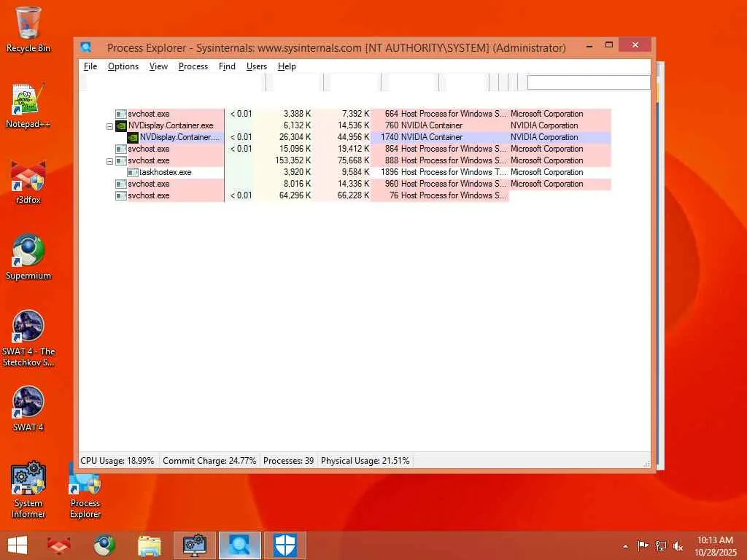
Task: Open the Find menu
Action: pyautogui.click(x=227, y=66)
